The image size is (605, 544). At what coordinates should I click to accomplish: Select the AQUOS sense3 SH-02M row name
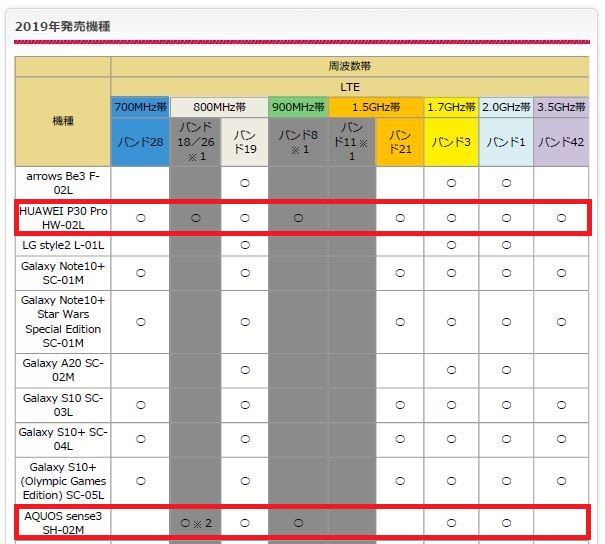click(63, 523)
